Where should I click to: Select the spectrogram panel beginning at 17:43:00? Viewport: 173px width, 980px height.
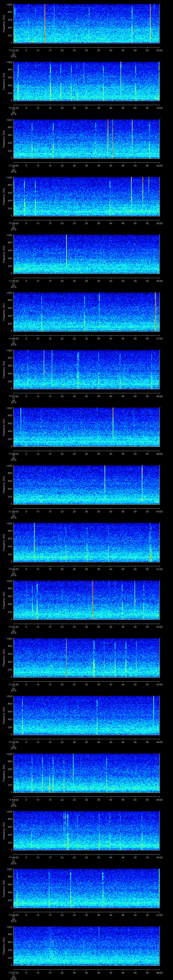tap(86, 716)
